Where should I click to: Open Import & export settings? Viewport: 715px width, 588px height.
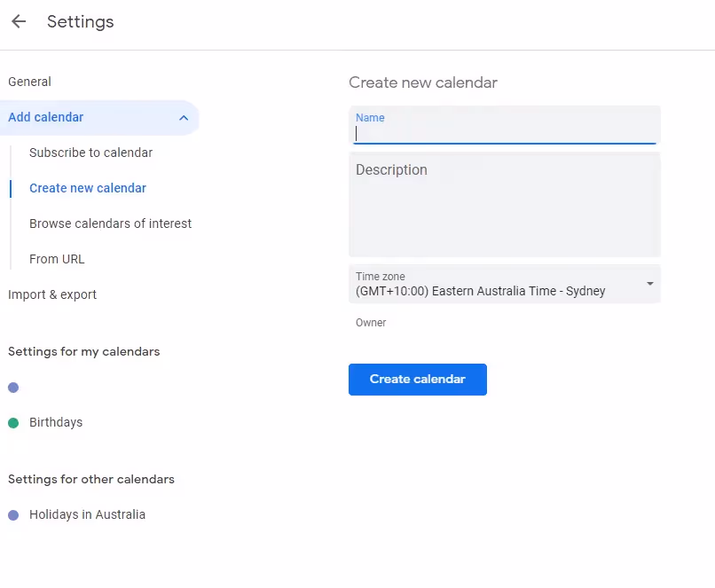click(52, 294)
